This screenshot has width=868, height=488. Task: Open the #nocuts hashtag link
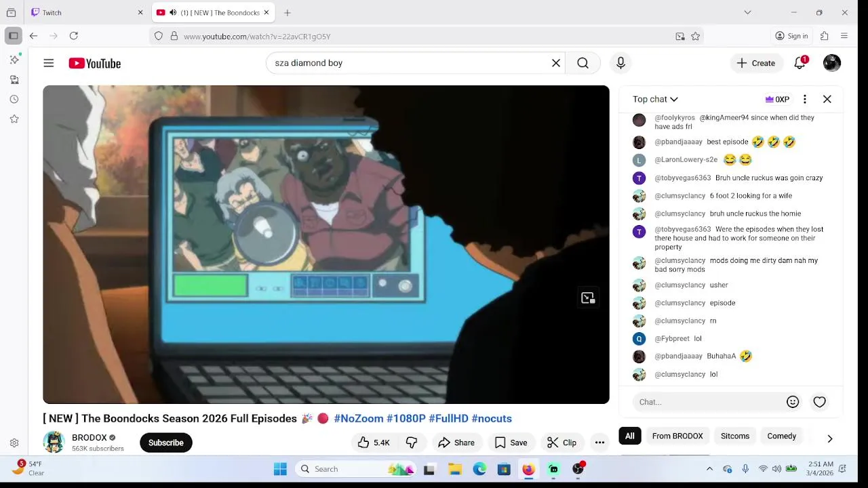click(x=492, y=418)
